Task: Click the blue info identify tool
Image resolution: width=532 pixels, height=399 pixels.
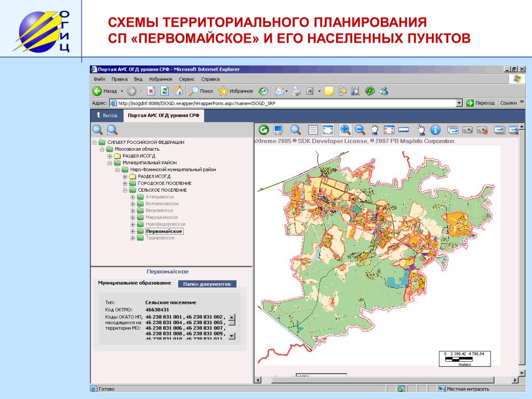Action: click(x=435, y=129)
